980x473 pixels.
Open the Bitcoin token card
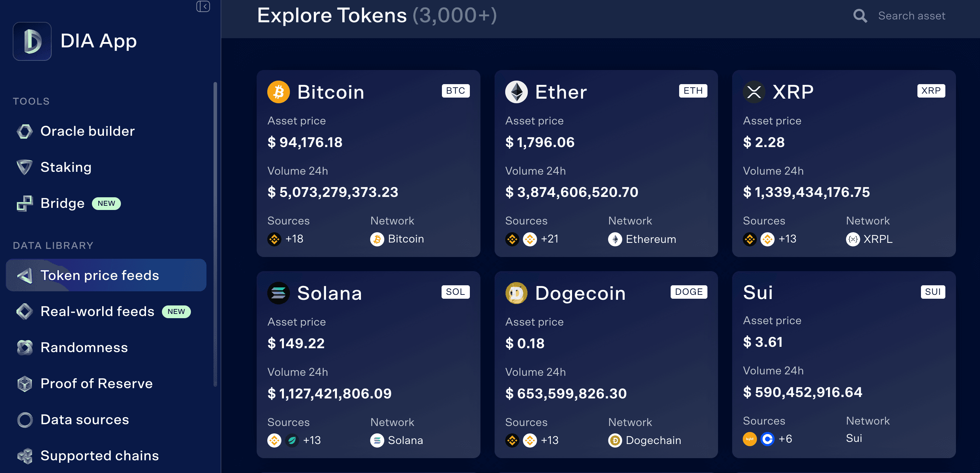[368, 163]
